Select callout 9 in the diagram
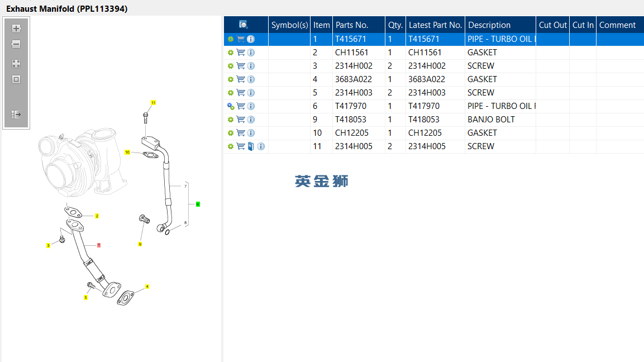644x362 pixels. pos(140,244)
